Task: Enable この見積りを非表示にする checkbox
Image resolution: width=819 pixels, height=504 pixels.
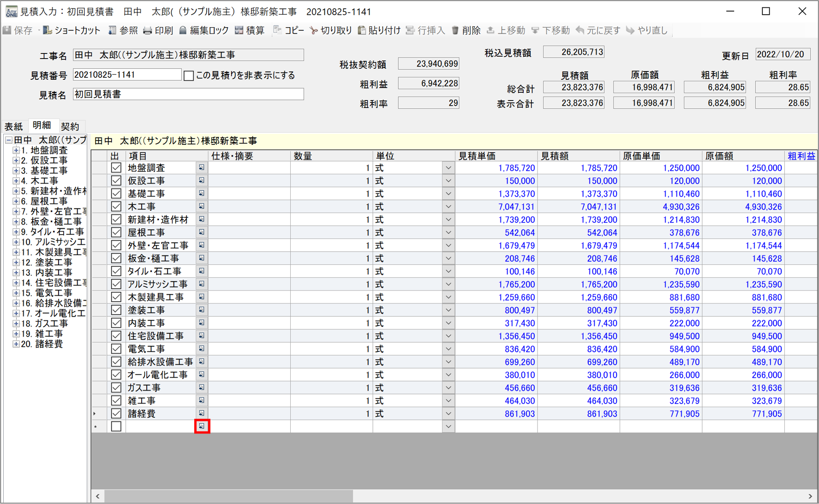Action: [x=189, y=76]
